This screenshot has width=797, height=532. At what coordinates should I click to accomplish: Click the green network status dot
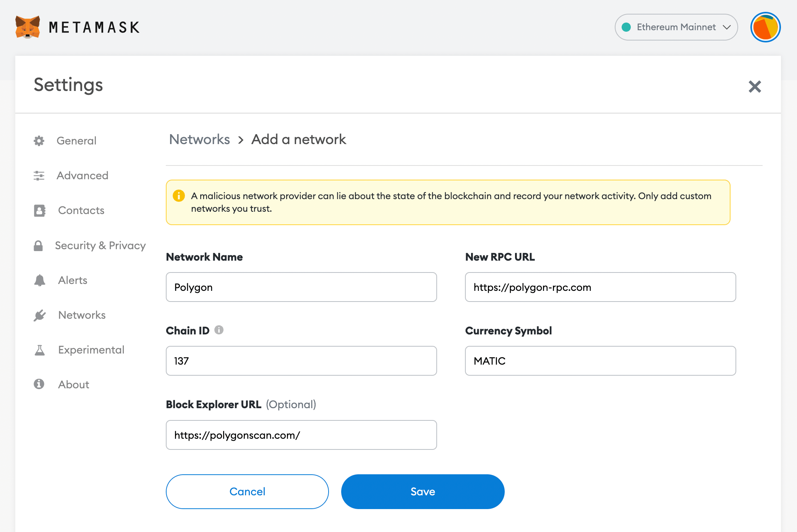[626, 27]
